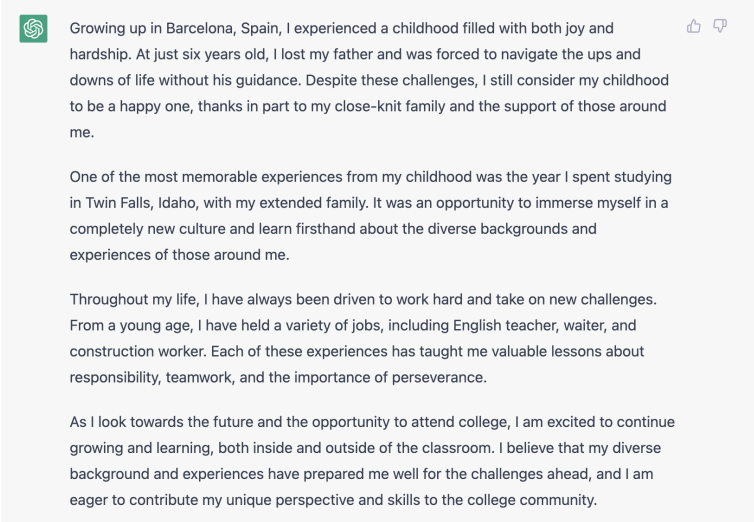Image resolution: width=754 pixels, height=522 pixels.
Task: Click the word "perseverance" ending third paragraph
Action: pyautogui.click(x=439, y=377)
